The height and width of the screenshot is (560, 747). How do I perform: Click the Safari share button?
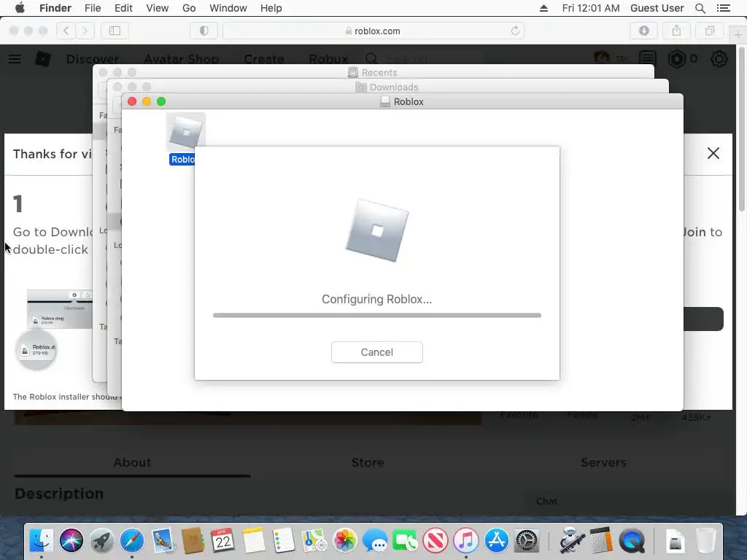point(676,31)
